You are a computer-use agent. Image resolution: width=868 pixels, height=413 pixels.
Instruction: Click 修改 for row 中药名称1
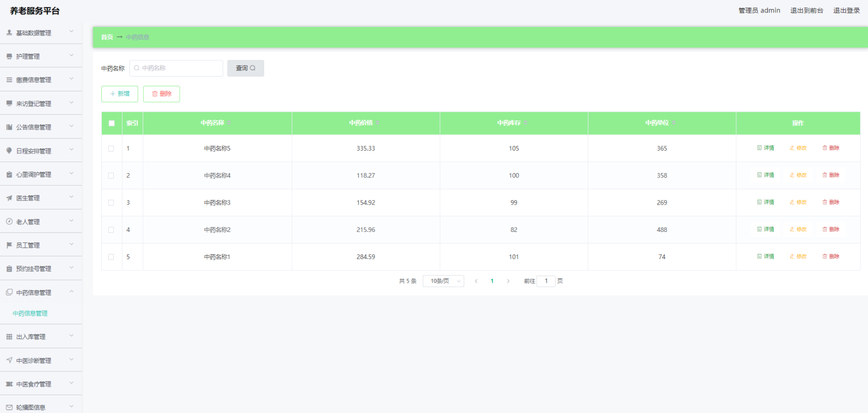click(x=798, y=256)
